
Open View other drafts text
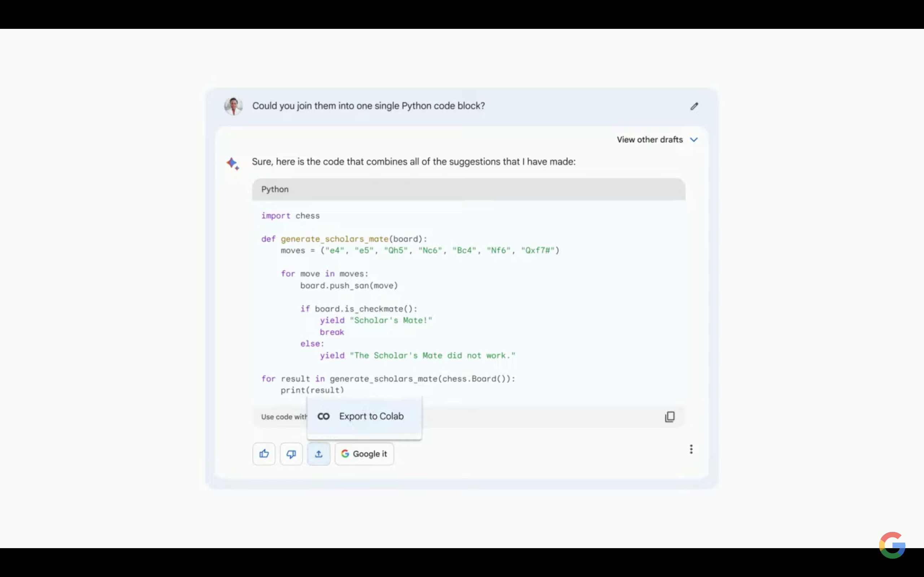tap(649, 140)
